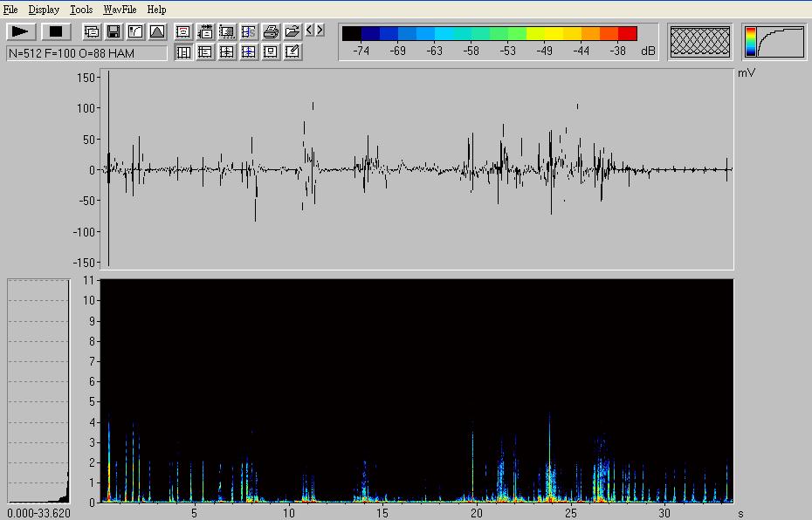This screenshot has height=520, width=812.
Task: Click the pencil edit note icon
Action: coord(292,52)
